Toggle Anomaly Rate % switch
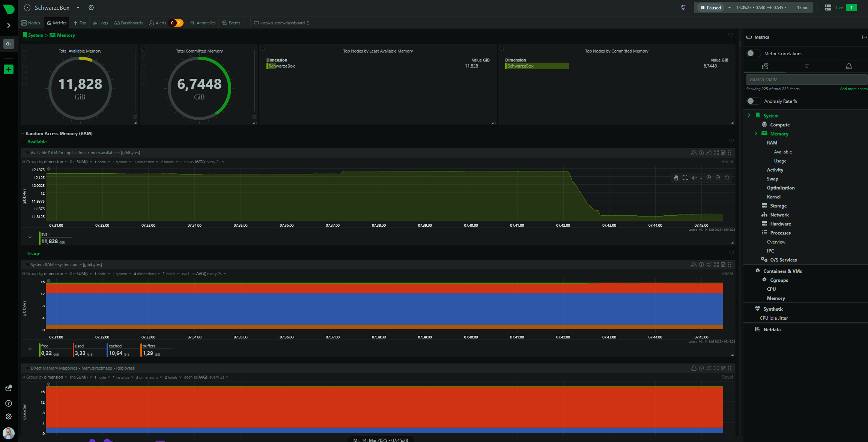 point(754,101)
